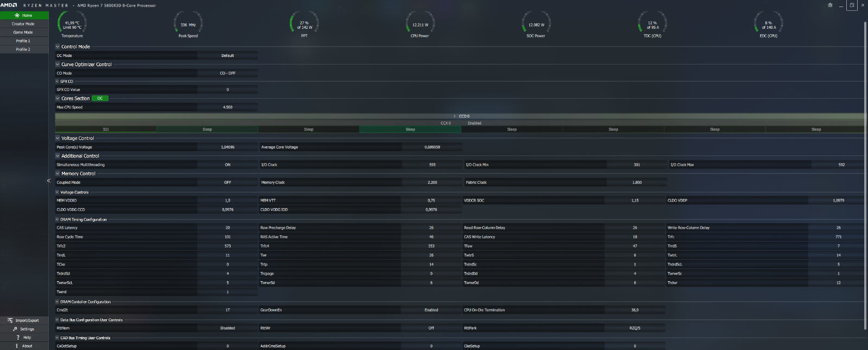This screenshot has width=868, height=350.
Task: Collapse the Curve Optimizer Control section
Action: point(58,64)
